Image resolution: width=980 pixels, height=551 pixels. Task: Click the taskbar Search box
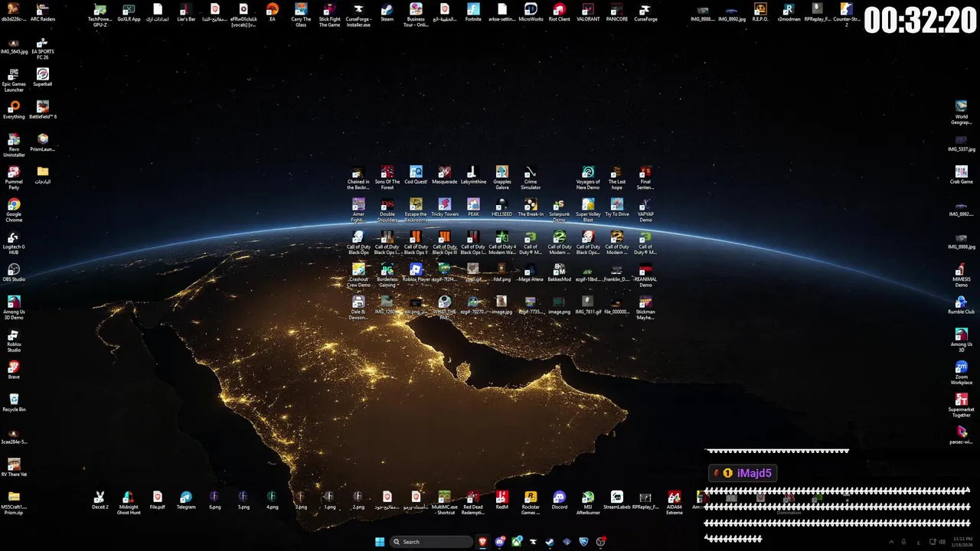coord(431,542)
